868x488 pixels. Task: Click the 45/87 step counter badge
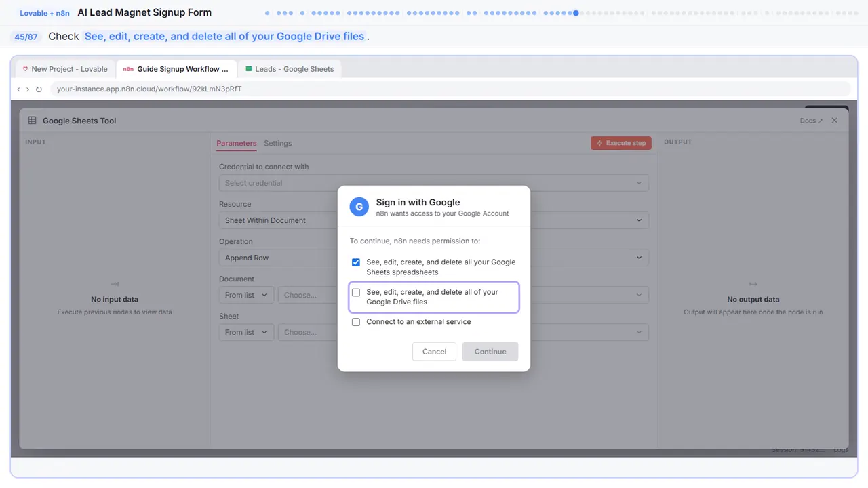[x=26, y=37]
